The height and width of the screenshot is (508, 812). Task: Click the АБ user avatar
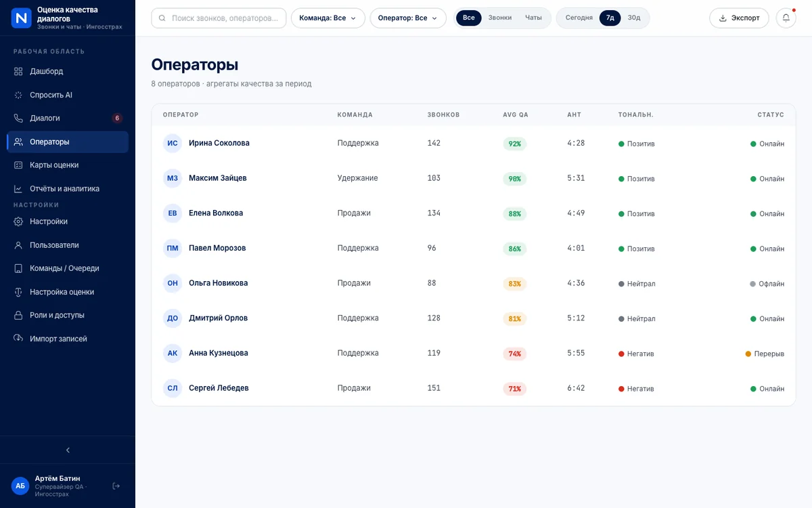pyautogui.click(x=20, y=486)
